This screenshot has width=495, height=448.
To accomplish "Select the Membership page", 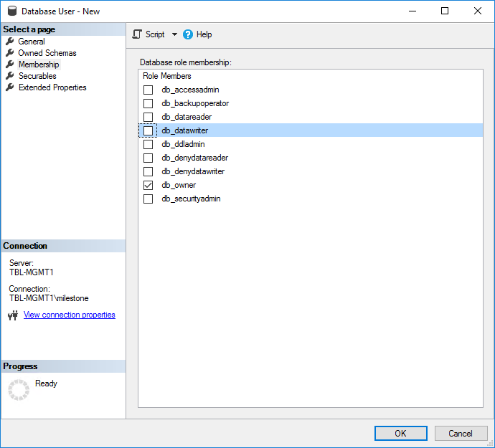I will click(x=39, y=65).
